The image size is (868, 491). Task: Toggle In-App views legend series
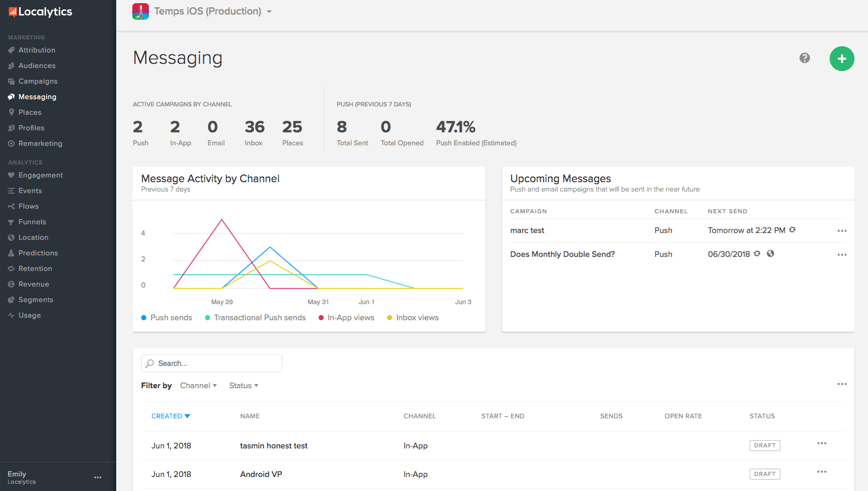pyautogui.click(x=346, y=318)
